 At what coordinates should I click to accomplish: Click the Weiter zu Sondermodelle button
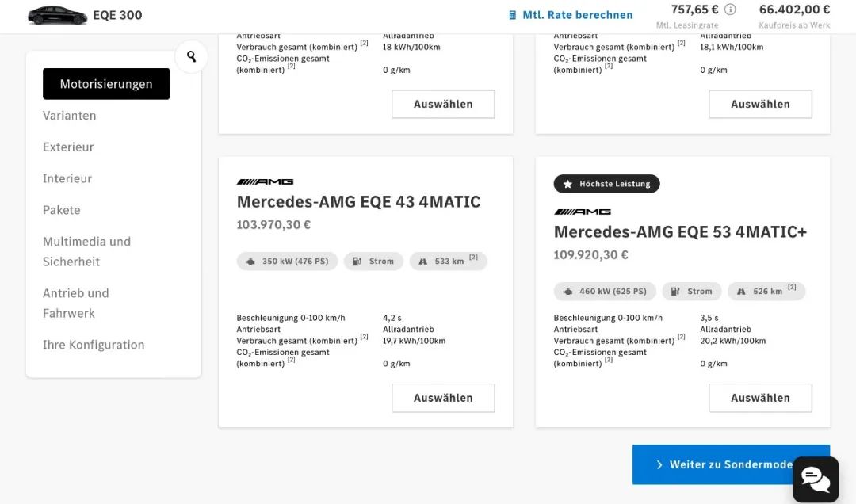click(x=731, y=464)
